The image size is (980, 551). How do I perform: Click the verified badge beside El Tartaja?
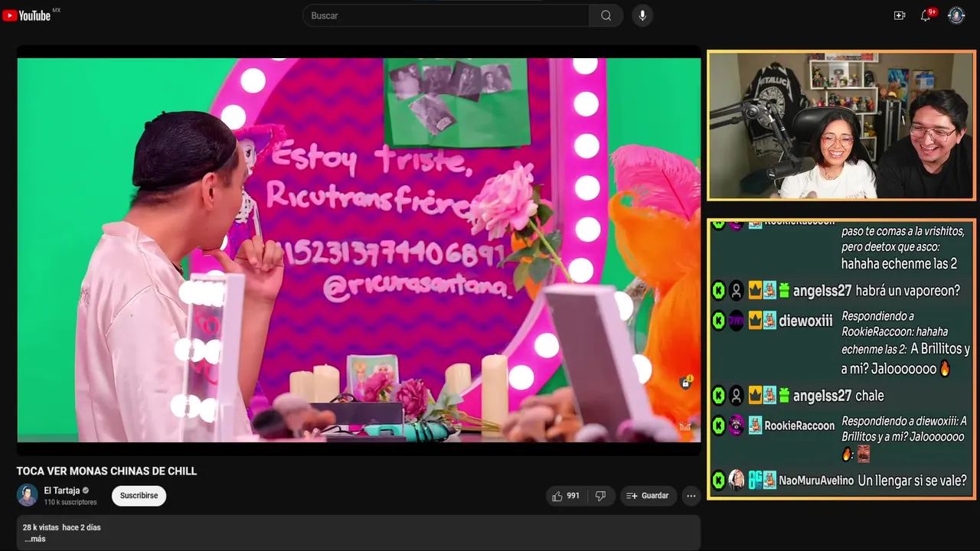coord(86,491)
